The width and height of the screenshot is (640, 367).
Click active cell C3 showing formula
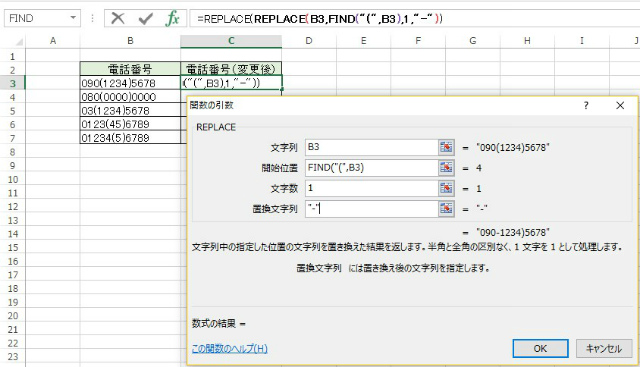tap(231, 83)
